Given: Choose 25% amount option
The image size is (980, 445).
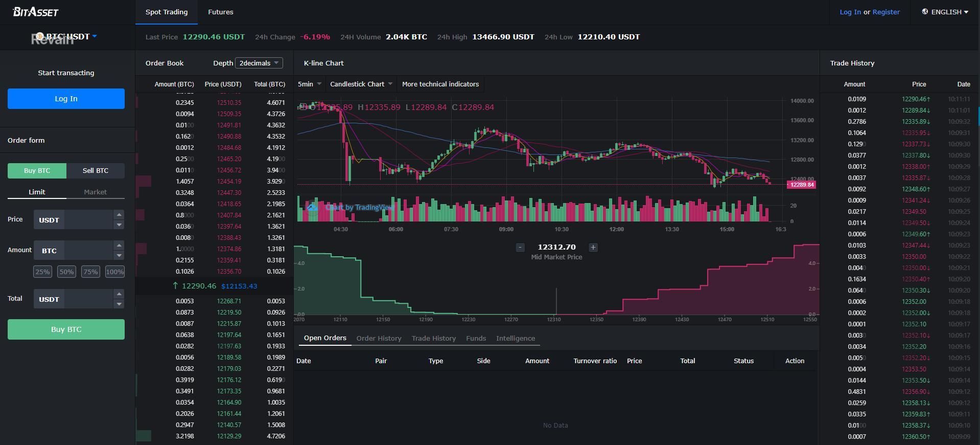Looking at the screenshot, I should click(42, 272).
